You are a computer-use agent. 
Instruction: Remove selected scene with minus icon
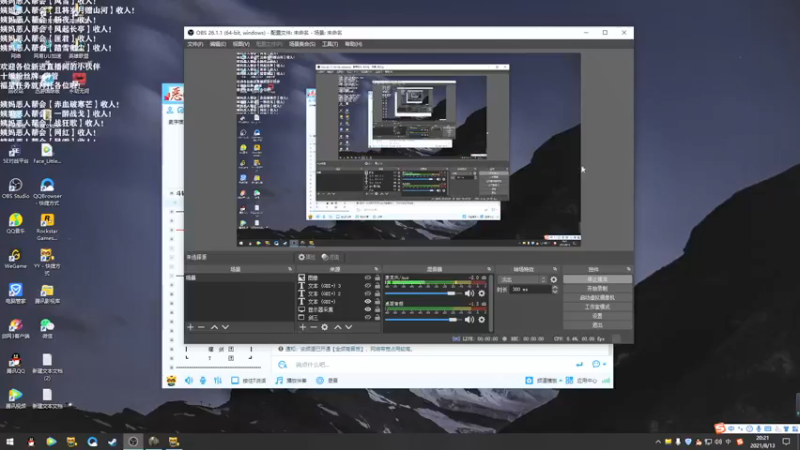[x=201, y=327]
